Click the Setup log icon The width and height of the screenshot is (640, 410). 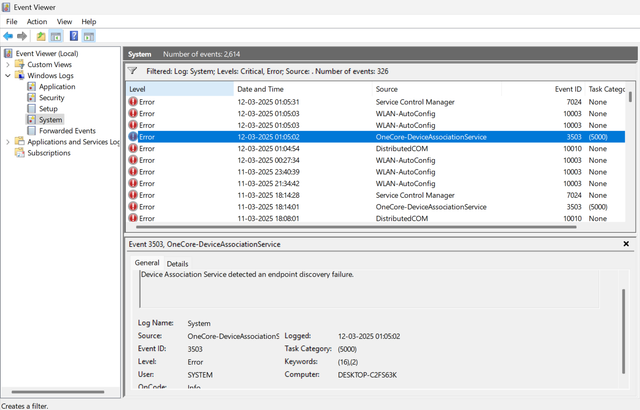click(31, 108)
